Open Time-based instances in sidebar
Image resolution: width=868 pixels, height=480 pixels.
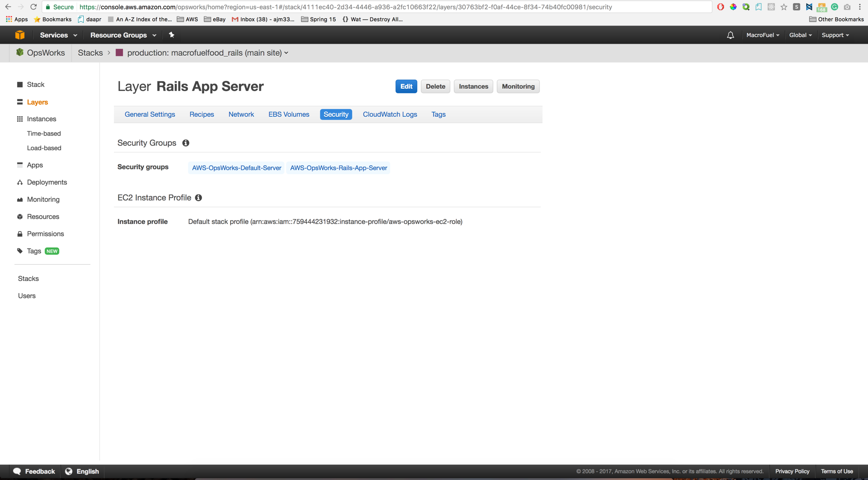click(44, 133)
